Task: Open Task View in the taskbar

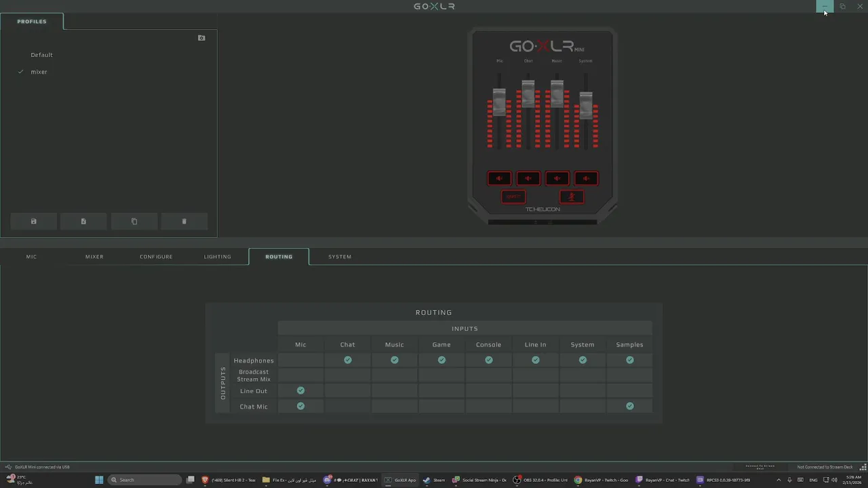Action: [x=191, y=480]
